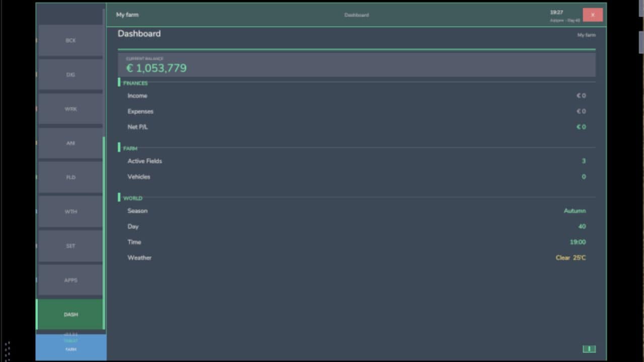The height and width of the screenshot is (362, 644).
Task: Collapse the WORLD section
Action: tap(132, 198)
